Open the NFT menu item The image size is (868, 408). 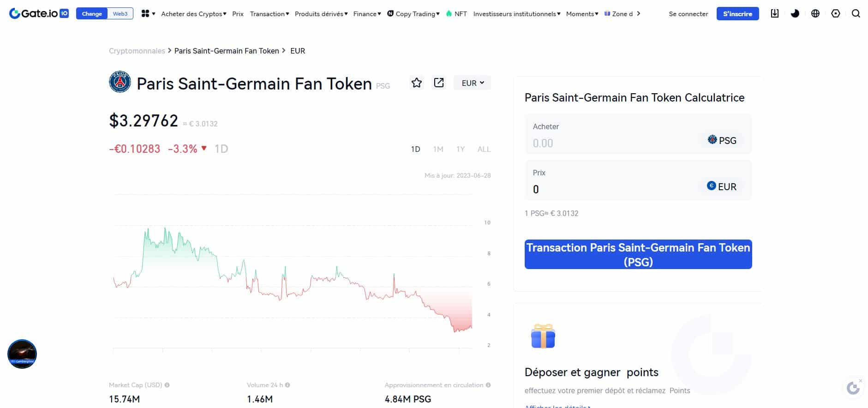461,14
